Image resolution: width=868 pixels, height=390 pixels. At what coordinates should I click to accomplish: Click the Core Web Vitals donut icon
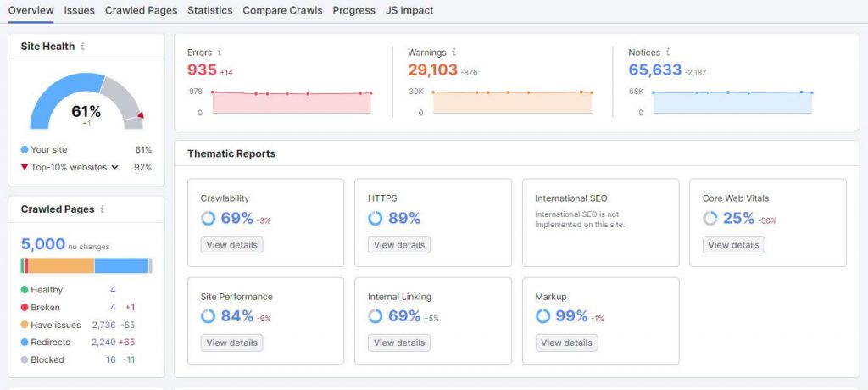[710, 219]
